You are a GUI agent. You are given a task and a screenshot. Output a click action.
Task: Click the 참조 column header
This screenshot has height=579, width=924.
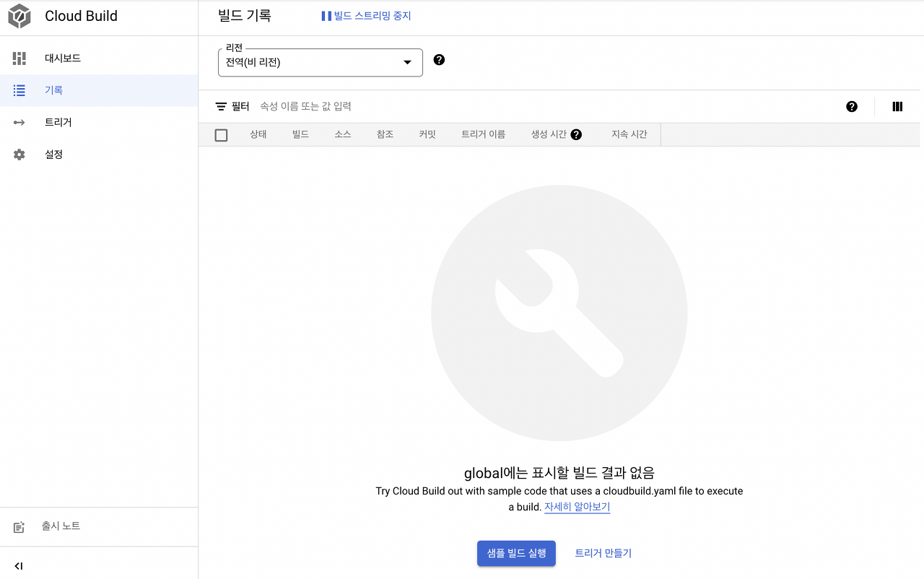click(385, 134)
